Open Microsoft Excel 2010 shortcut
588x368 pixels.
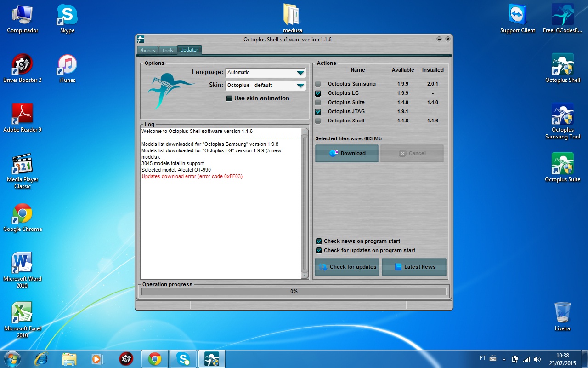click(23, 320)
